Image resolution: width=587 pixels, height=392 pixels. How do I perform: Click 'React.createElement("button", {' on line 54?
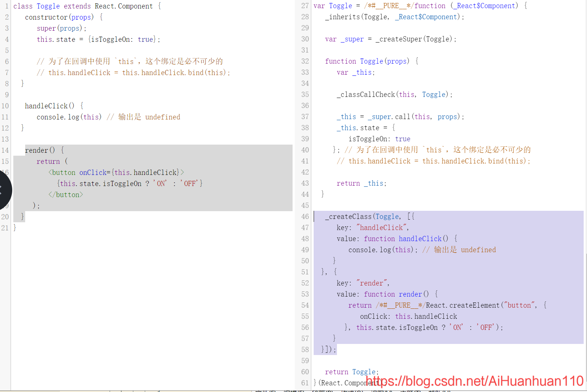(486, 305)
